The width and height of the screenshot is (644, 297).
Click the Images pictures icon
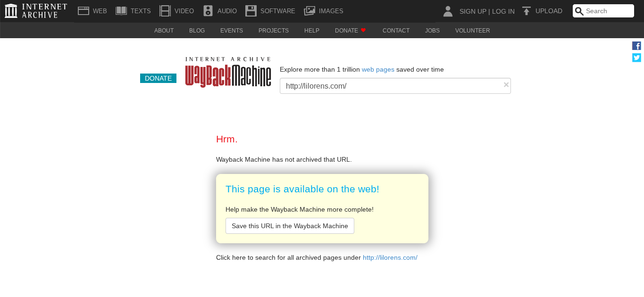pyautogui.click(x=309, y=11)
